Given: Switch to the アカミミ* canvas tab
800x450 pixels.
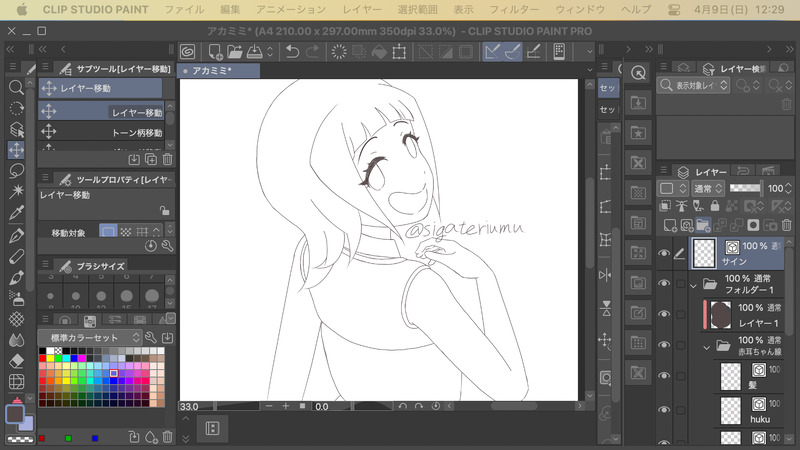Looking at the screenshot, I should (218, 71).
